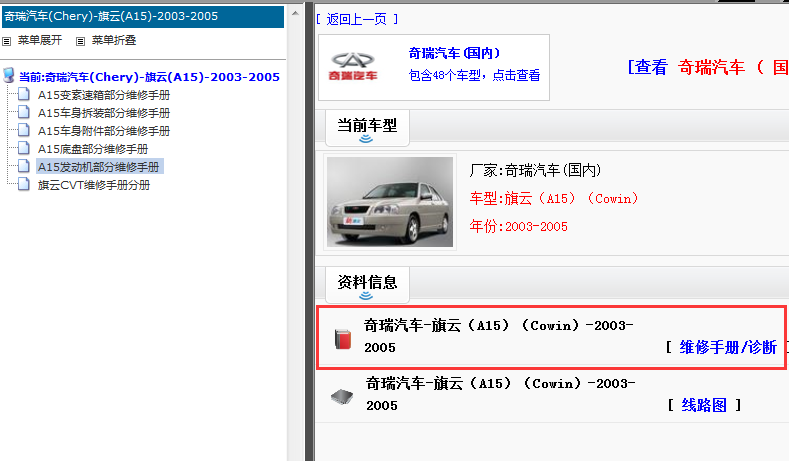Select the 当前车型 tab

coord(367,128)
